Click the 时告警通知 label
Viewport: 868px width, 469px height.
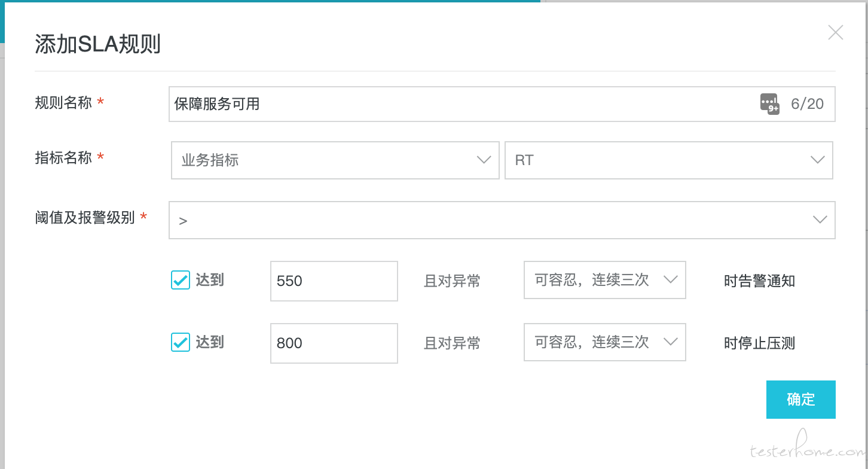(x=759, y=281)
